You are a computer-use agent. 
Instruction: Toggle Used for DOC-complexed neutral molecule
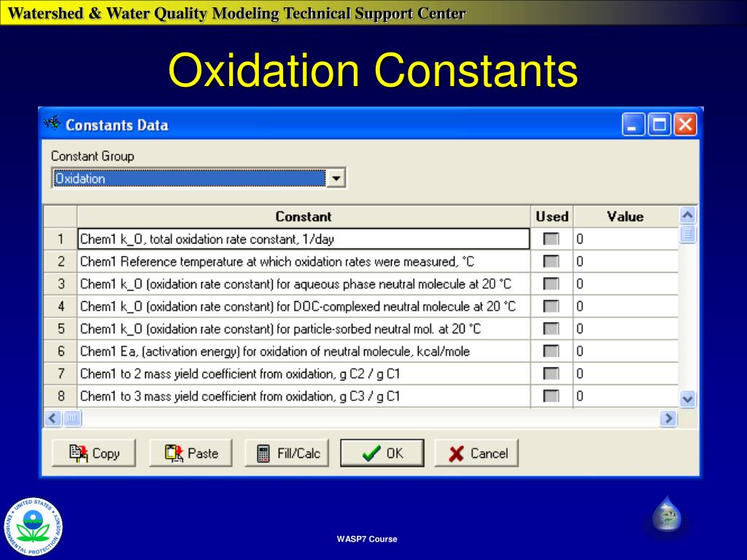click(x=551, y=306)
